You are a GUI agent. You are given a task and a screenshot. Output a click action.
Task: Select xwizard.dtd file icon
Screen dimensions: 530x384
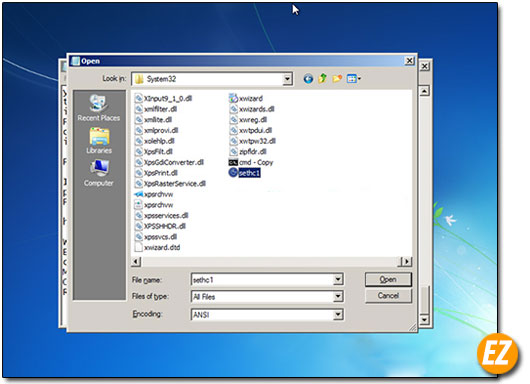point(139,247)
